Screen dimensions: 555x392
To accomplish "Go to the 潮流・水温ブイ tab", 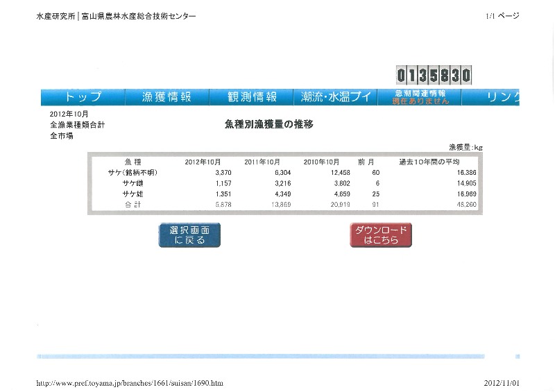I will click(x=336, y=97).
